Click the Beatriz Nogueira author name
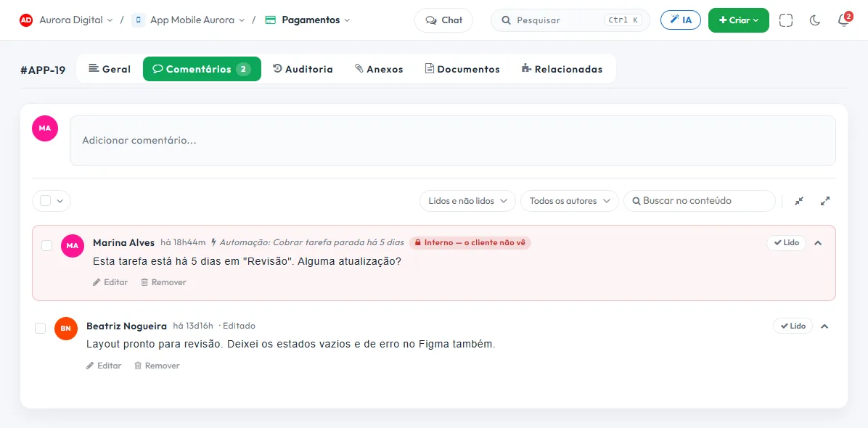This screenshot has width=868, height=428. pos(126,326)
